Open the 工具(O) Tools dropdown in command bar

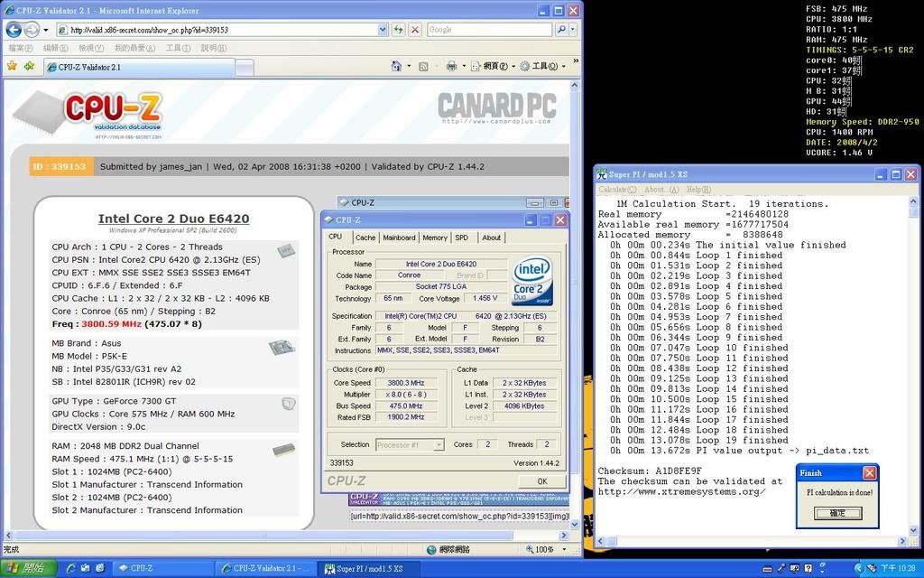click(542, 66)
